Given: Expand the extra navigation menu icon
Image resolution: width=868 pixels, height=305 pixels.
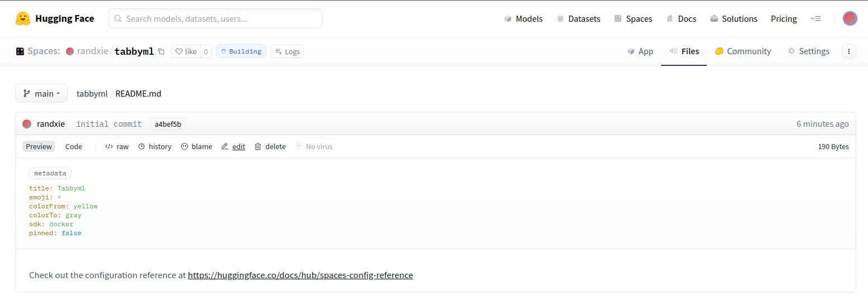Looking at the screenshot, I should [815, 18].
